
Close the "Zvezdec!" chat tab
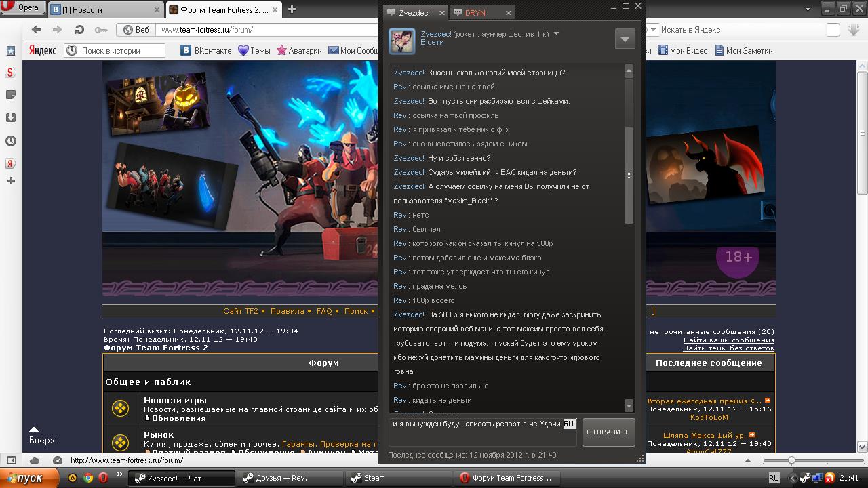pyautogui.click(x=441, y=12)
